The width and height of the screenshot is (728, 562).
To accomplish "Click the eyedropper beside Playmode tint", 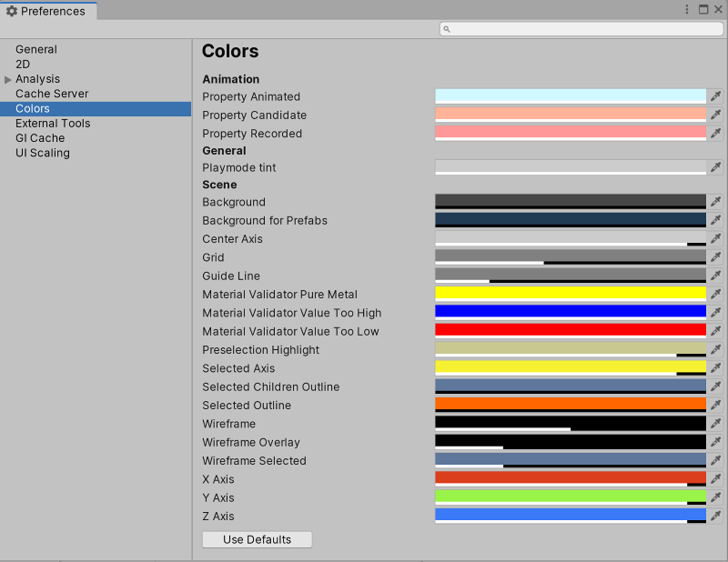I will click(715, 167).
